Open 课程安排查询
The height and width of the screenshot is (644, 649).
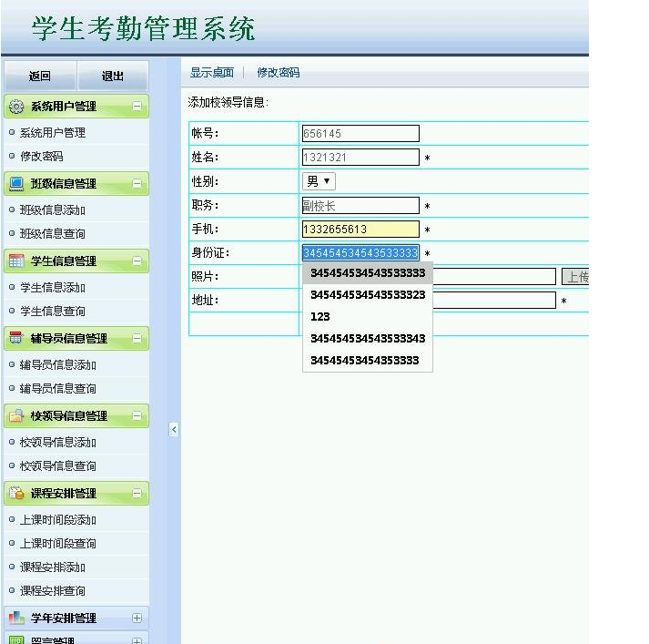click(x=53, y=590)
